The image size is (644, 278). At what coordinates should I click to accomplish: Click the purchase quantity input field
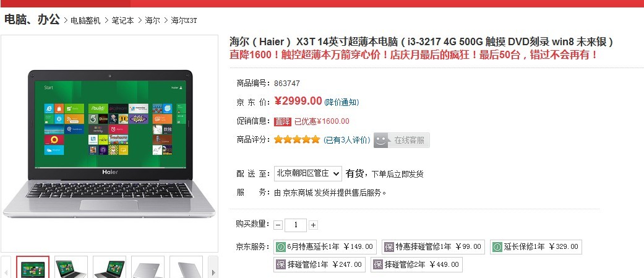296,225
